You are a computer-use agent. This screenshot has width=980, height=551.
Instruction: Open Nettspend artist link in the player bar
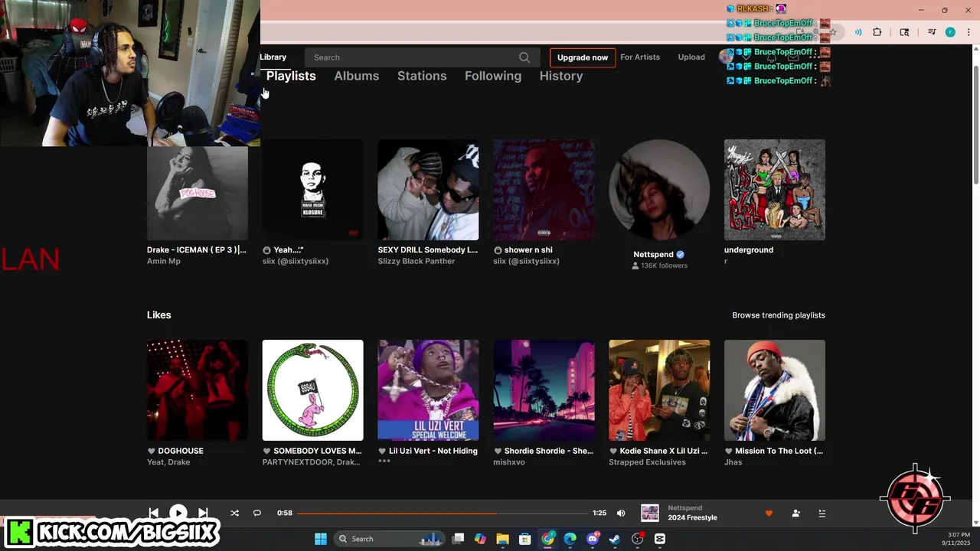coord(684,507)
